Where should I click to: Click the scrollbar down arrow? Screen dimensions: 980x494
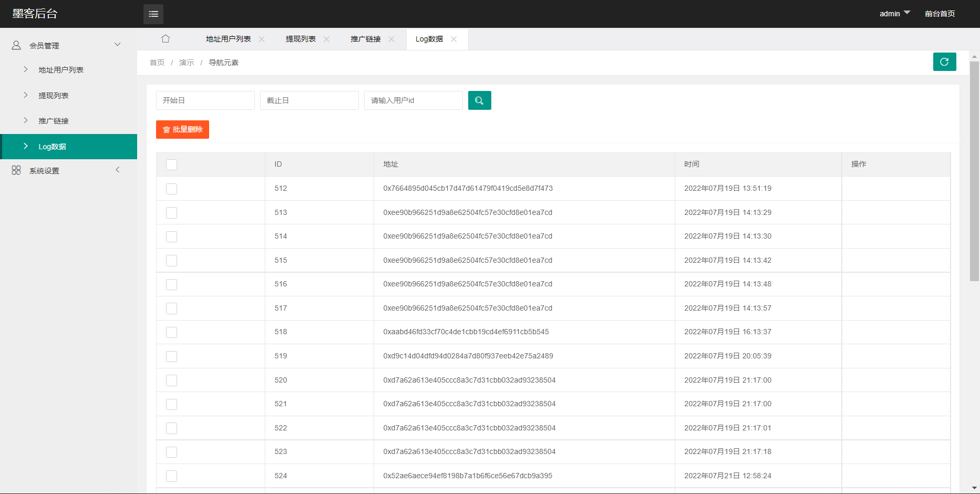(x=974, y=488)
